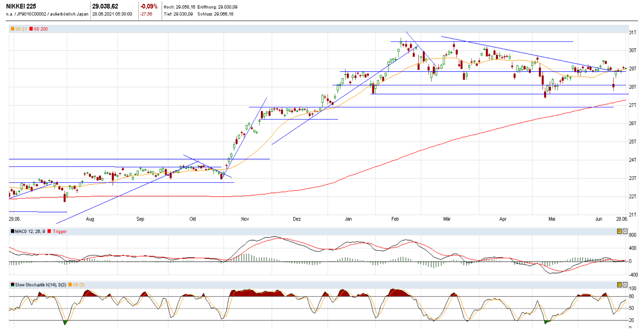Click the 29.06. start date label

pos(15,219)
